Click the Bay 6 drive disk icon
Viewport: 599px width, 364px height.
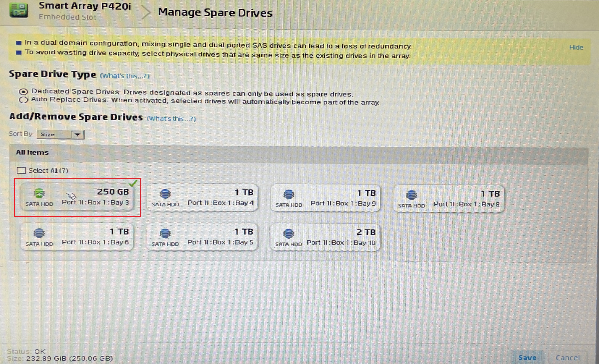[x=39, y=233]
